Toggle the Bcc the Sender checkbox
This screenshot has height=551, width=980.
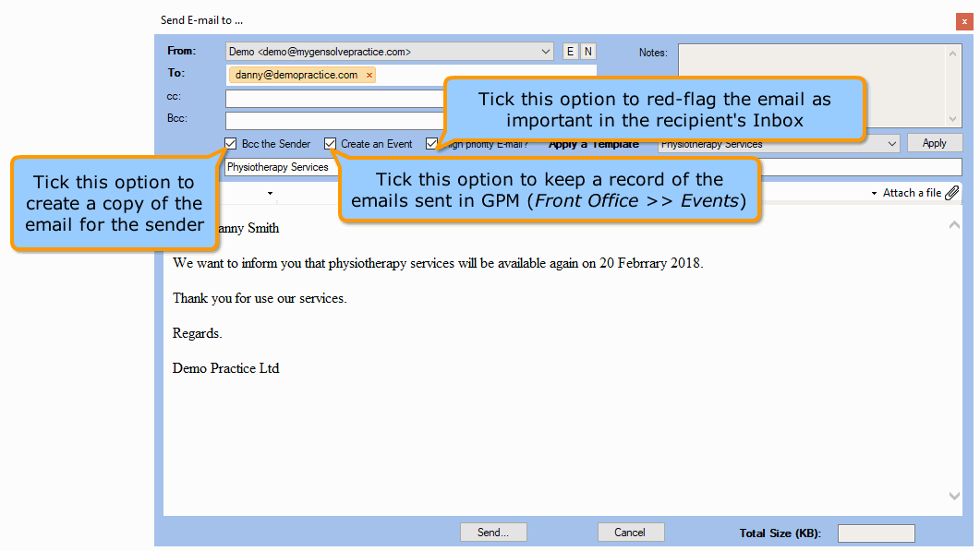click(231, 144)
